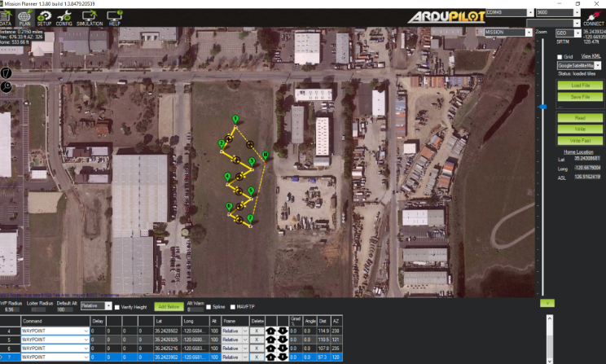Image resolution: width=606 pixels, height=364 pixels.
Task: Switch to the PLAN globe icon
Action: [24, 18]
